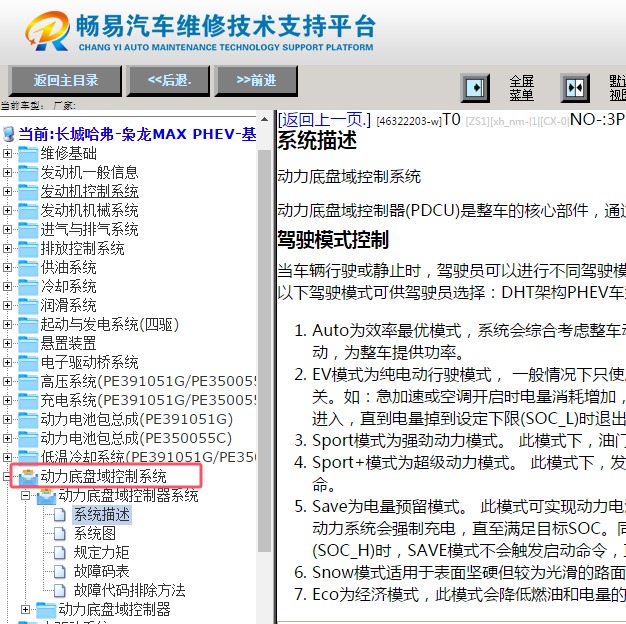626x624 pixels.
Task: Expand the 悬置装置 node
Action: coord(7,343)
